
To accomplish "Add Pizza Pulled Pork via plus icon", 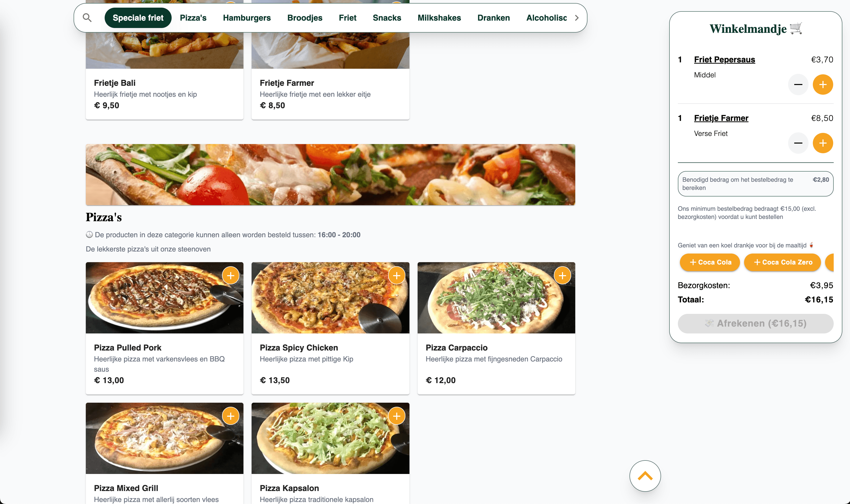I will [x=231, y=275].
